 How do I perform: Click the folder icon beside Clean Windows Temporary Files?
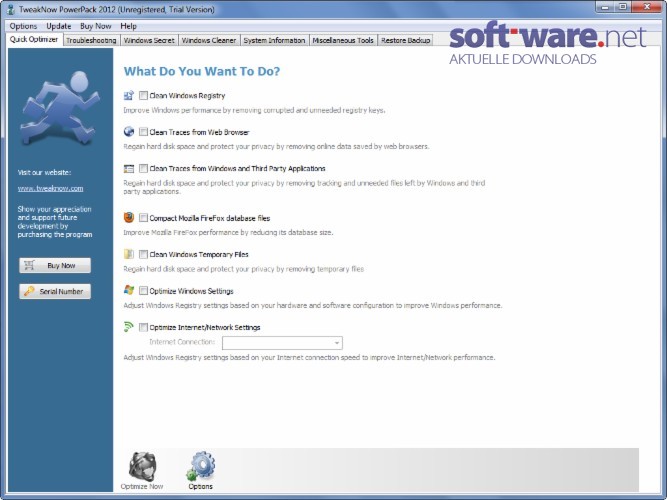(x=129, y=254)
